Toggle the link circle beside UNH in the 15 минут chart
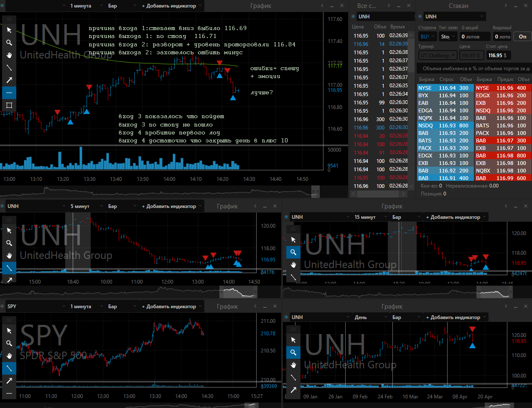 (286, 217)
